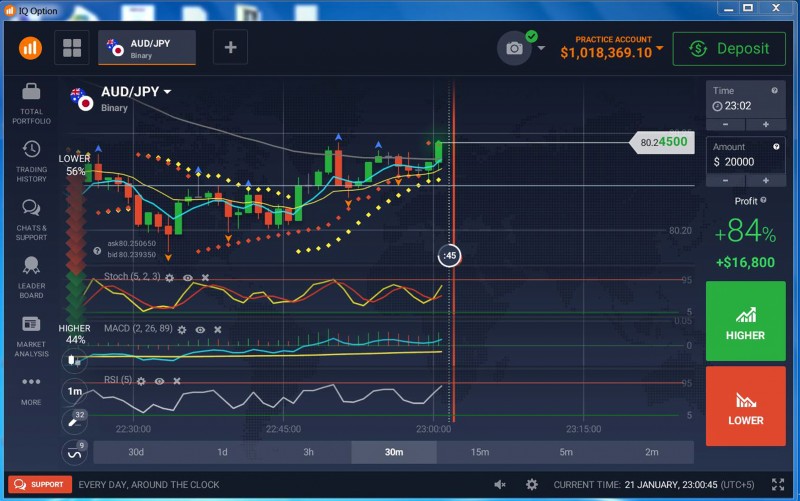Unmute sound with speaker icon
Viewport: 800px width, 501px height.
[500, 484]
